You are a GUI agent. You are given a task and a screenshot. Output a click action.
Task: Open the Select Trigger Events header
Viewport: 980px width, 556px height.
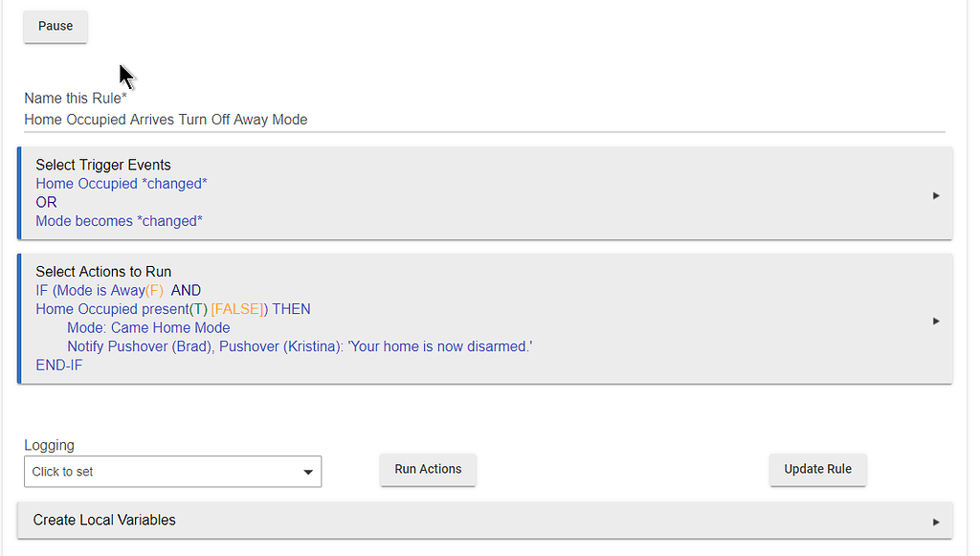[x=103, y=166]
